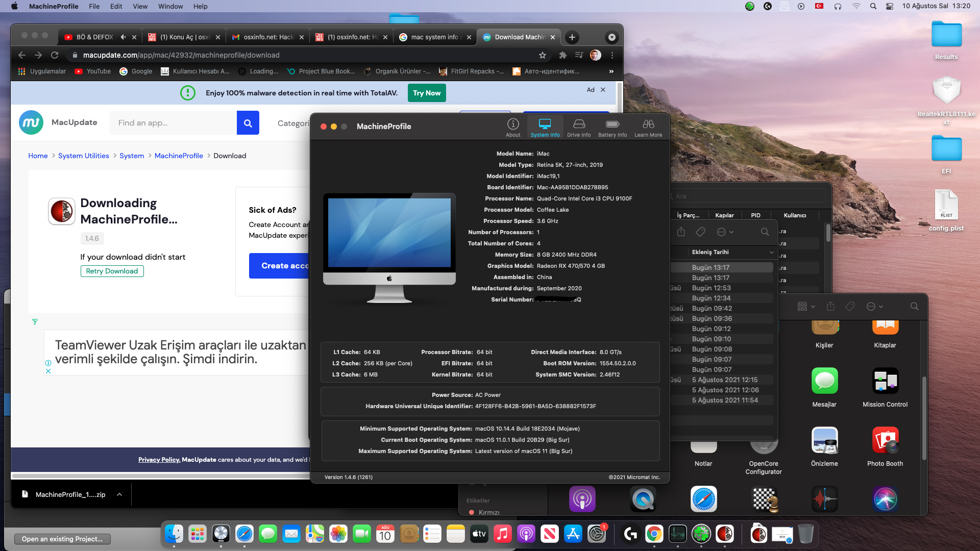Open the Window menu in menu bar
Screen dimensions: 980x551
pyautogui.click(x=170, y=6)
